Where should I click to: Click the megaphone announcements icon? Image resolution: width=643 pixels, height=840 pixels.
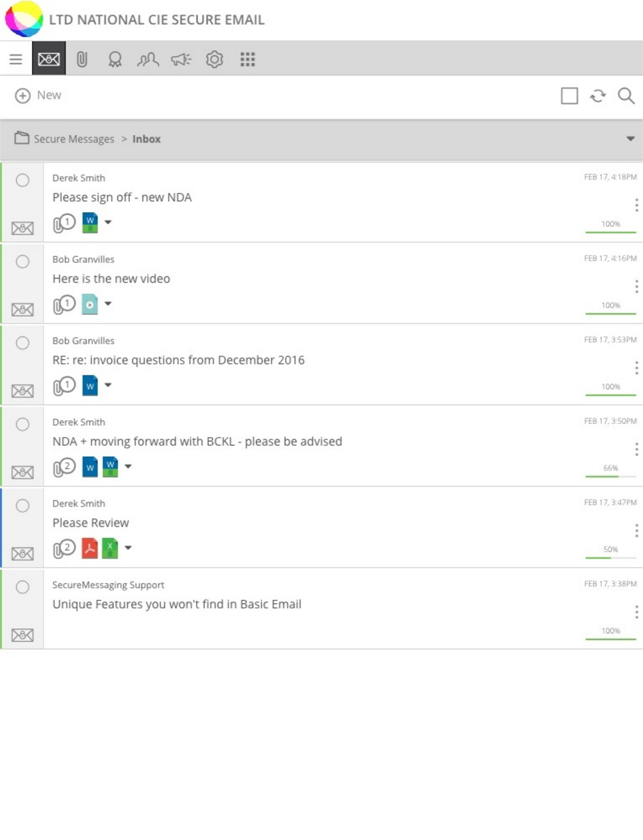click(x=181, y=60)
